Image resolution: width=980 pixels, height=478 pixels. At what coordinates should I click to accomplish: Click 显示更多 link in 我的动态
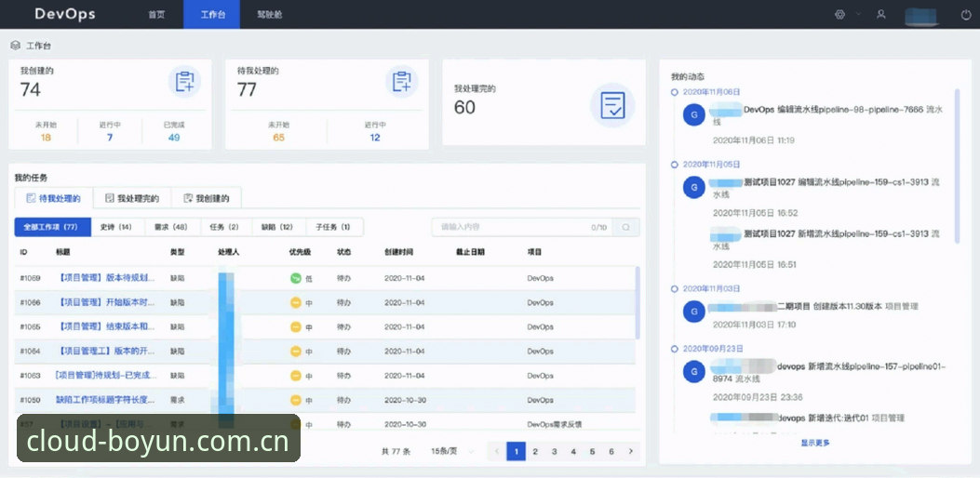(x=815, y=443)
